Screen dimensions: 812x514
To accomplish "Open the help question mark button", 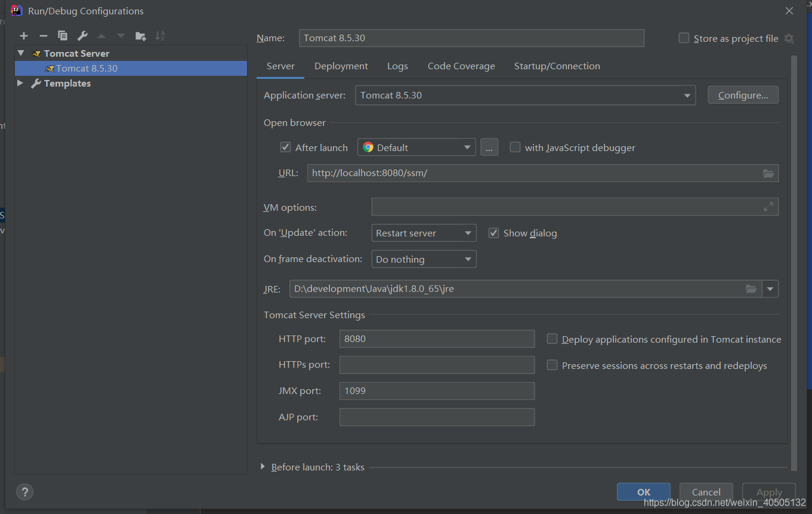I will click(24, 492).
